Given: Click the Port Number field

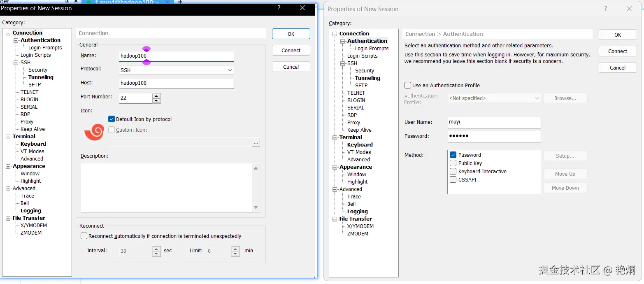Looking at the screenshot, I should coord(135,98).
